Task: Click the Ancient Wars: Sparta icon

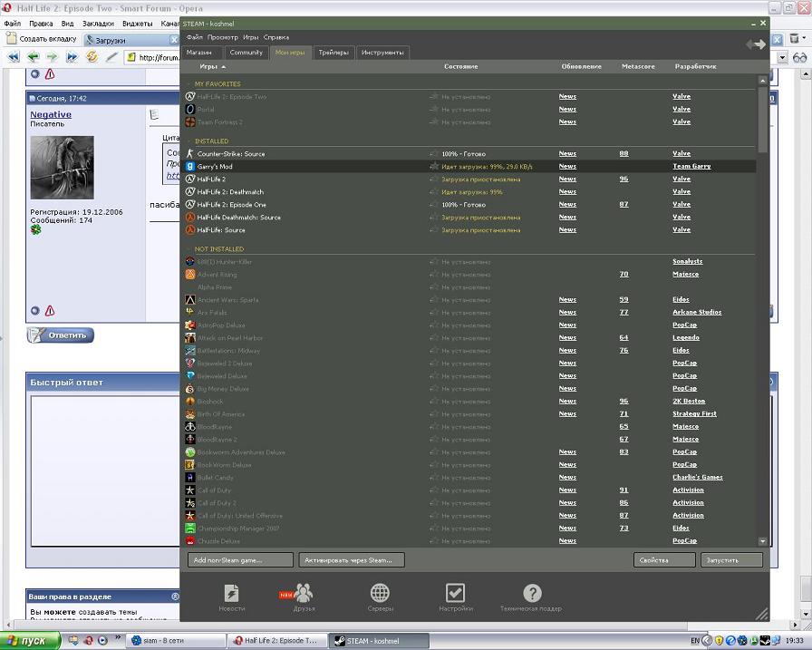Action: (x=190, y=300)
